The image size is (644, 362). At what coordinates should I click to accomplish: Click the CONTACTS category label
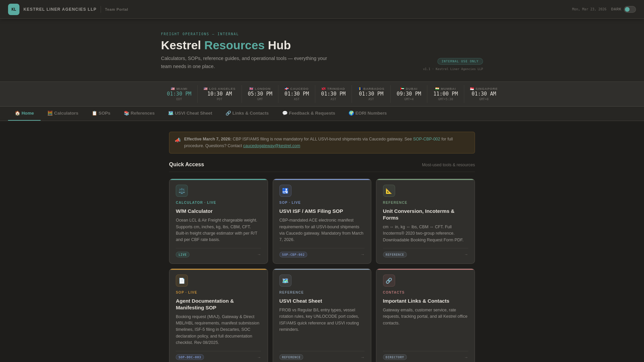click(x=394, y=293)
